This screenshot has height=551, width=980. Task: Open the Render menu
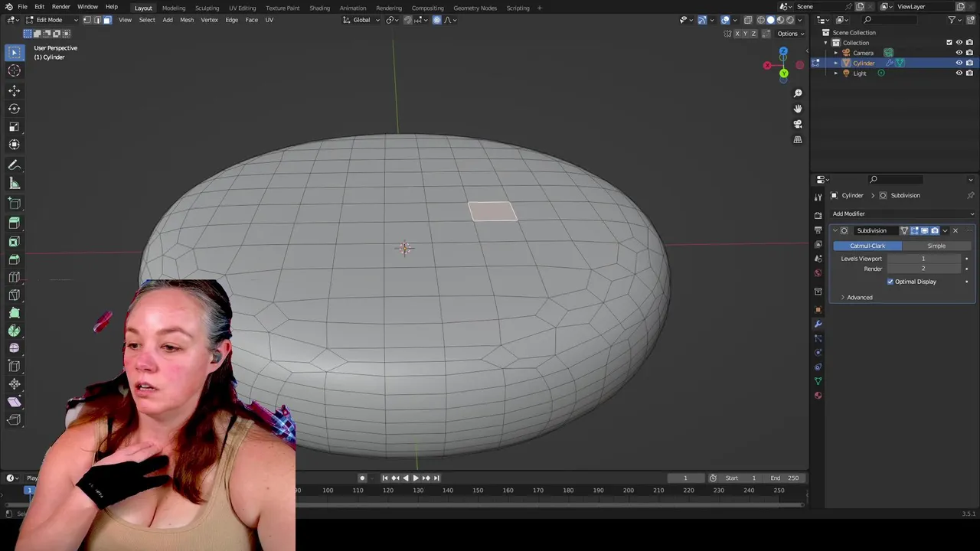click(60, 7)
